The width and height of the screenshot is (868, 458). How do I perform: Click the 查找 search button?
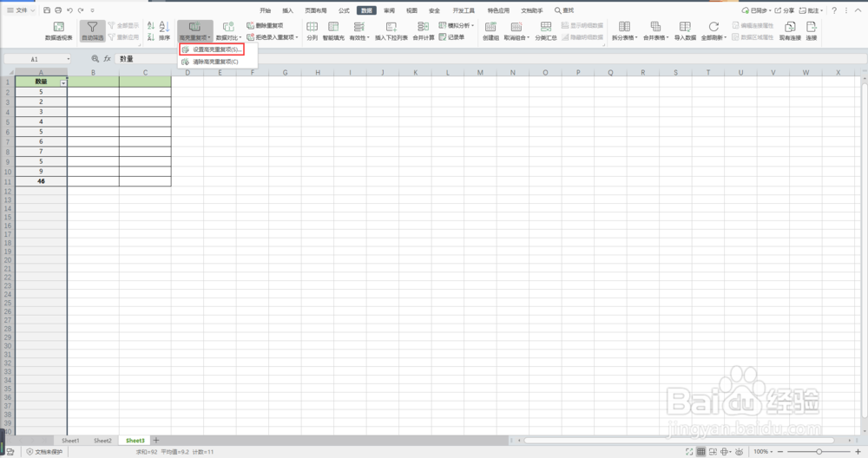click(564, 10)
